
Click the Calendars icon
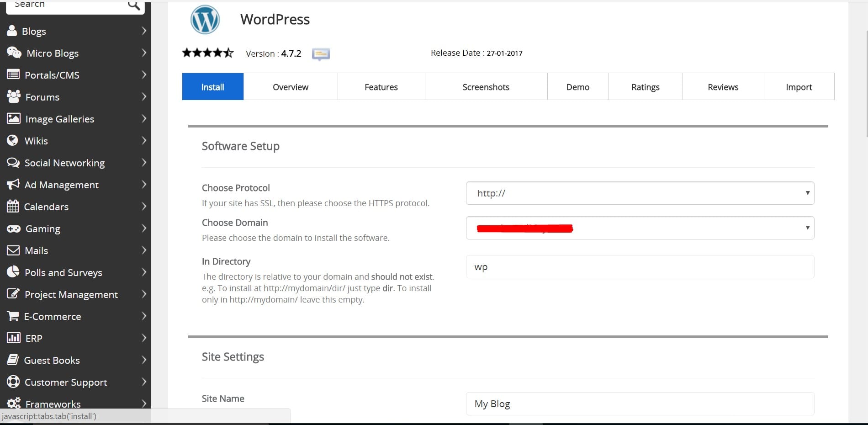pos(13,206)
